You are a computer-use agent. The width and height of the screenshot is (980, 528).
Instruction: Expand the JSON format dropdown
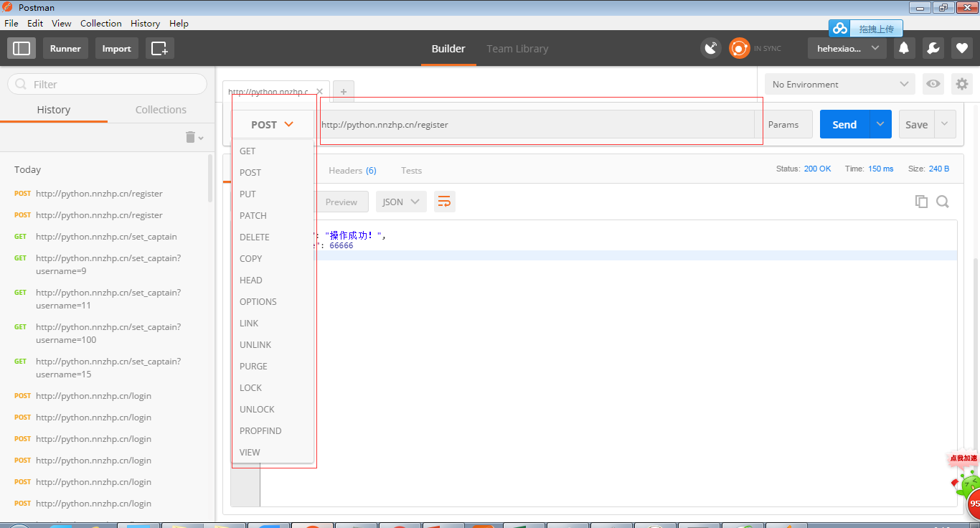(x=400, y=202)
